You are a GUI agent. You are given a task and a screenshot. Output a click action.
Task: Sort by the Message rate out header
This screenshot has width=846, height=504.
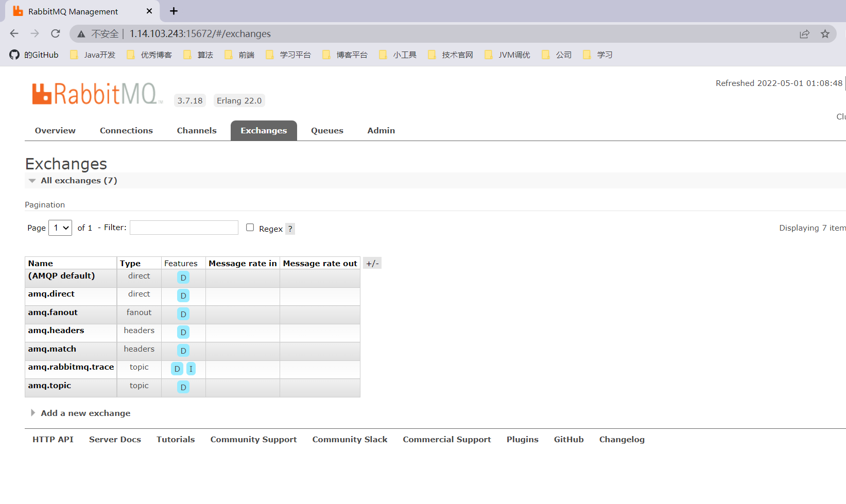pos(320,264)
